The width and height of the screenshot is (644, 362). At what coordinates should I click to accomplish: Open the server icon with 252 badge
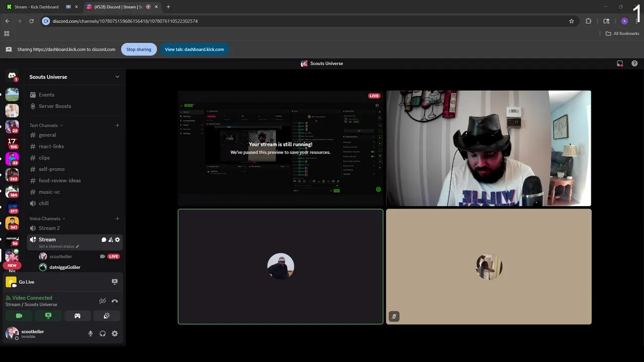pyautogui.click(x=12, y=174)
